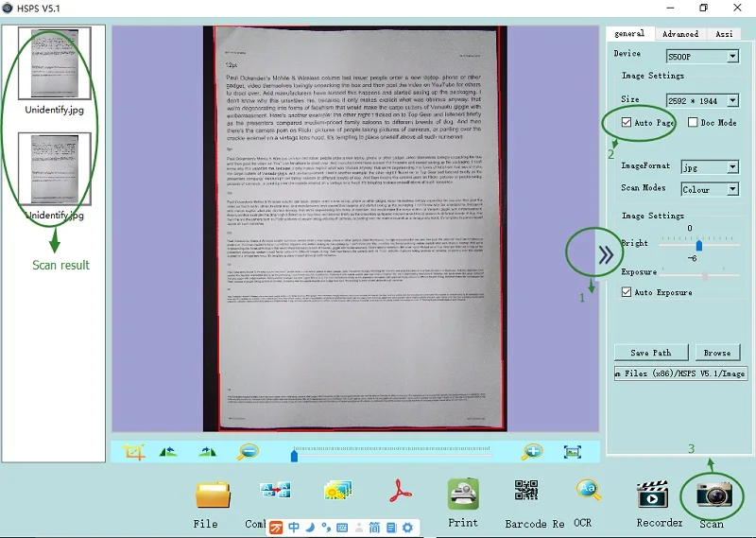This screenshot has width=756, height=538.
Task: Open IME settings gear
Action: click(407, 528)
